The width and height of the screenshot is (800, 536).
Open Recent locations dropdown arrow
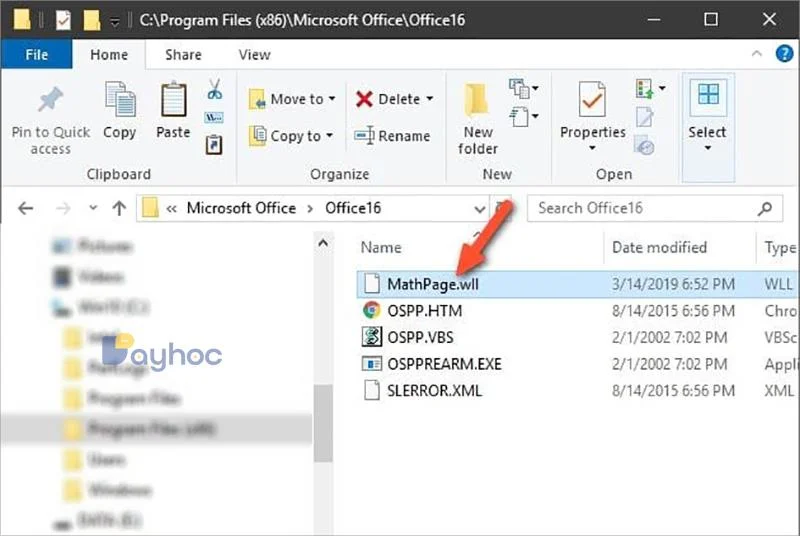pos(93,208)
